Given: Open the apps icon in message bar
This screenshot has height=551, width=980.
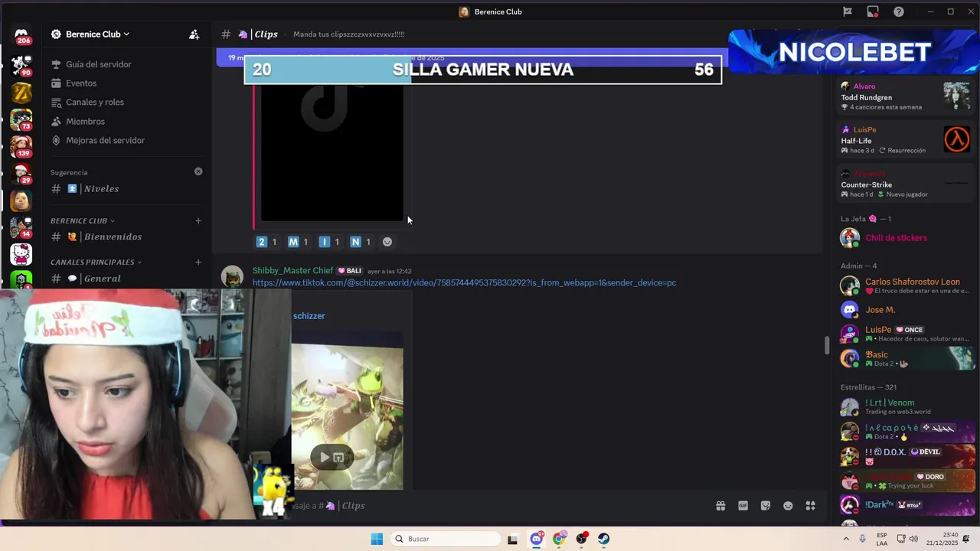Looking at the screenshot, I should (x=811, y=506).
